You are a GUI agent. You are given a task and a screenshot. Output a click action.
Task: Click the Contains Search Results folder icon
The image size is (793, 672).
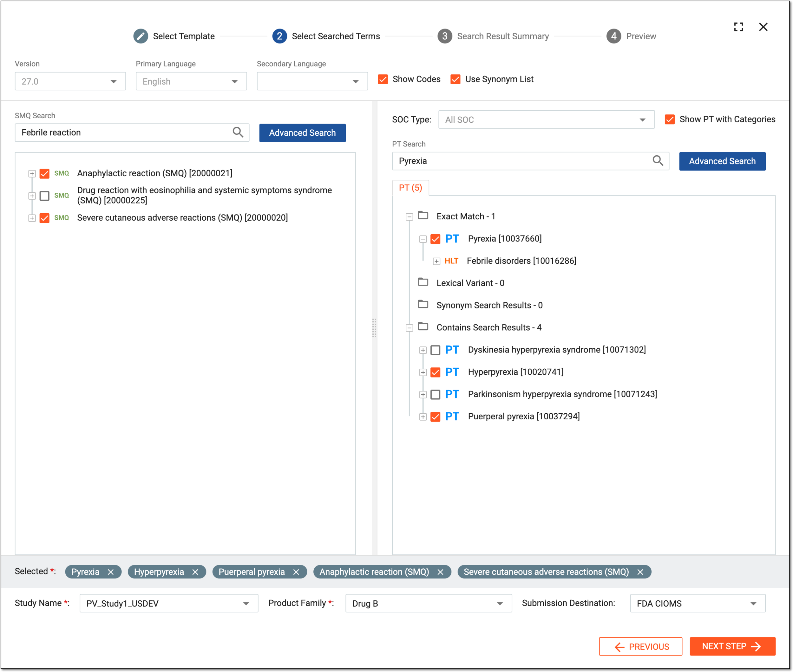pyautogui.click(x=423, y=327)
